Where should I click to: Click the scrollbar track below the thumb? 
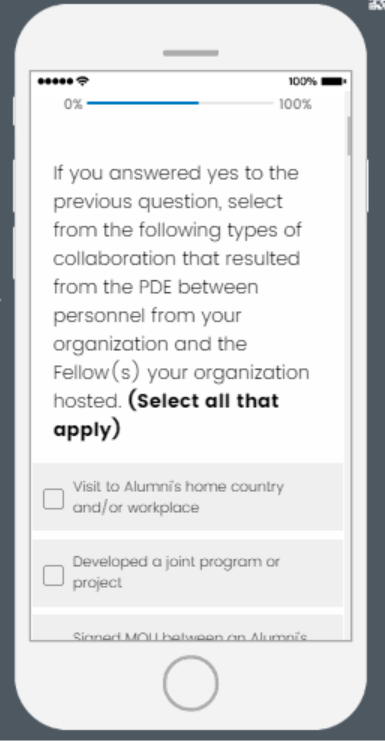tap(349, 397)
